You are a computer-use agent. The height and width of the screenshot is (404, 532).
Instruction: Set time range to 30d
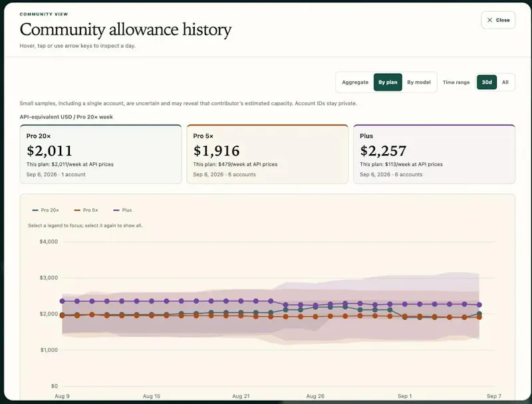[x=487, y=82]
